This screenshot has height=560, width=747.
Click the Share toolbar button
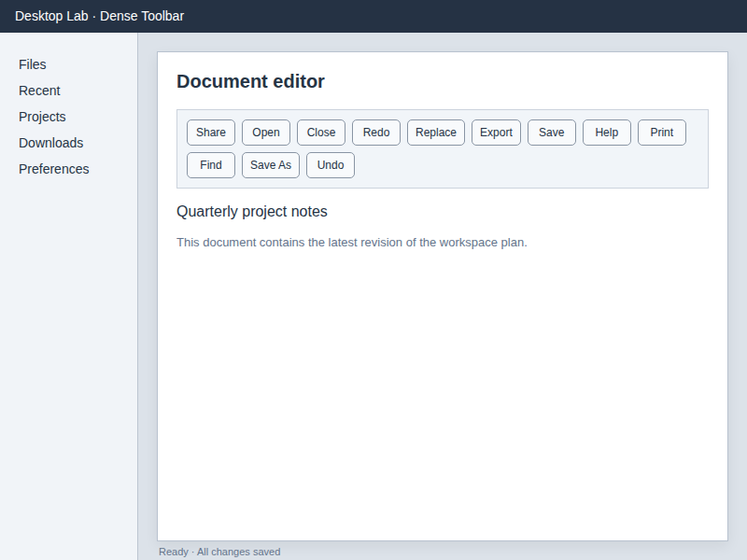point(211,133)
